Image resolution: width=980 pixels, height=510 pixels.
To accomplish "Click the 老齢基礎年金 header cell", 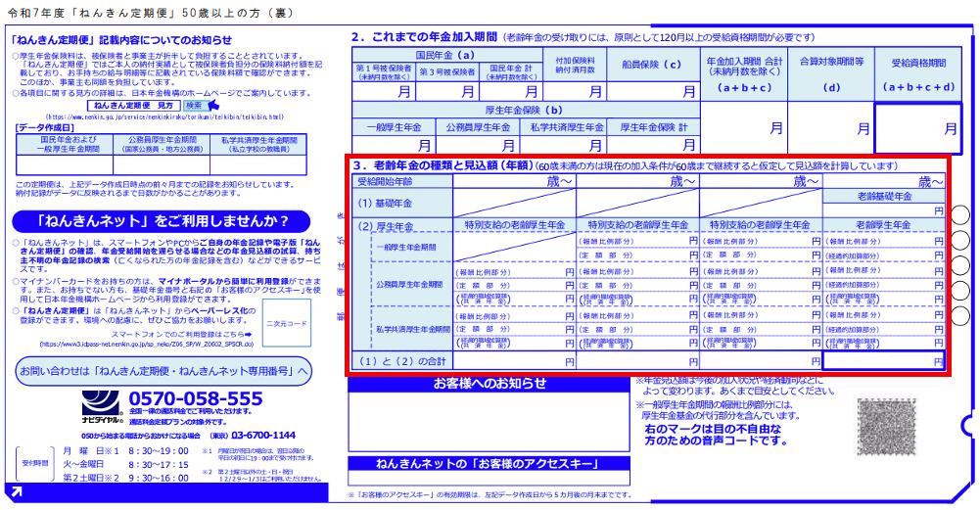I will (x=886, y=196).
